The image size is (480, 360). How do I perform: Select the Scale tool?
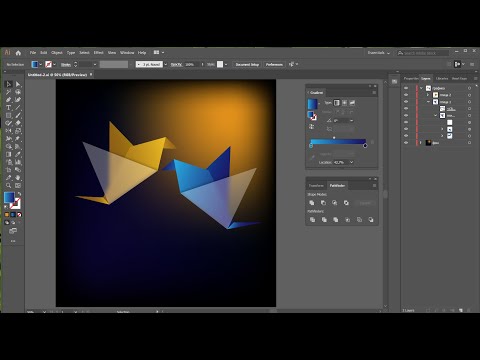(18, 131)
